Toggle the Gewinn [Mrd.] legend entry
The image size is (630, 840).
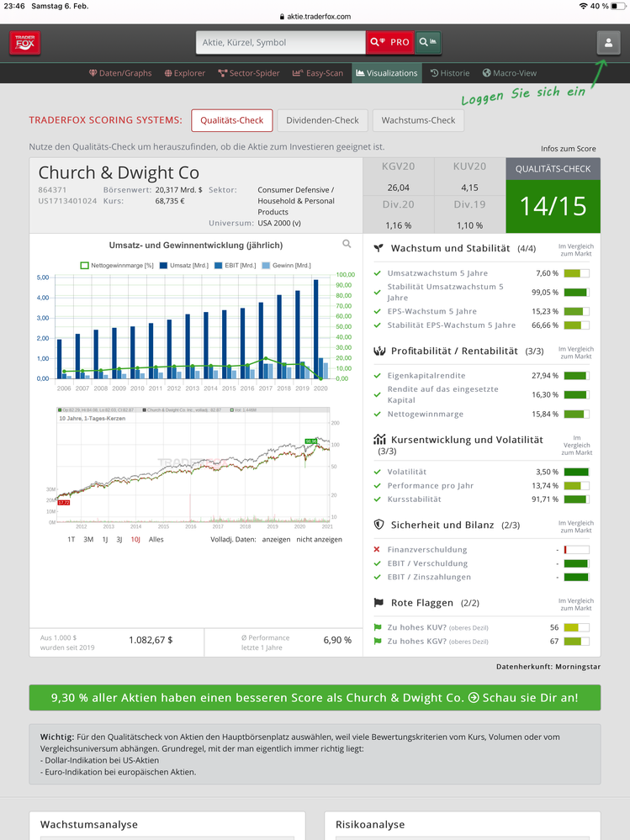(287, 265)
